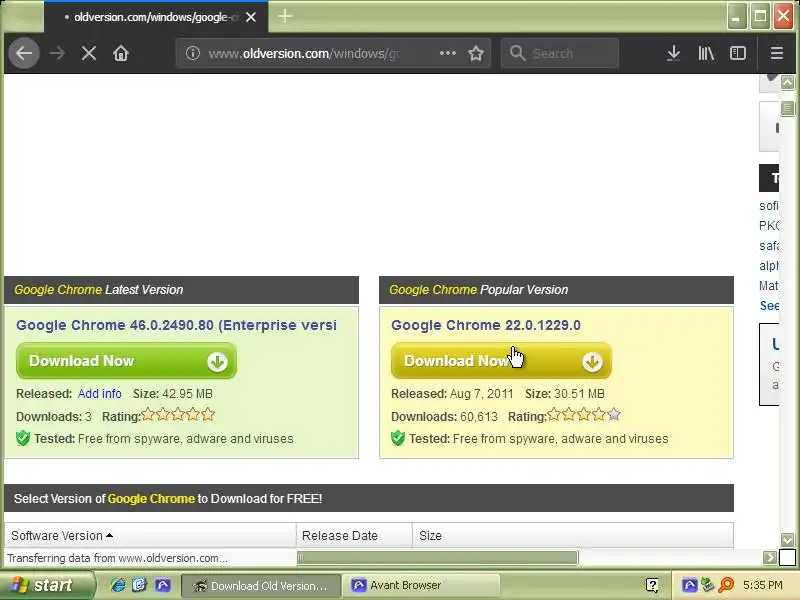The height and width of the screenshot is (600, 800).
Task: Select the oldversion.com browser tab
Action: pyautogui.click(x=156, y=17)
